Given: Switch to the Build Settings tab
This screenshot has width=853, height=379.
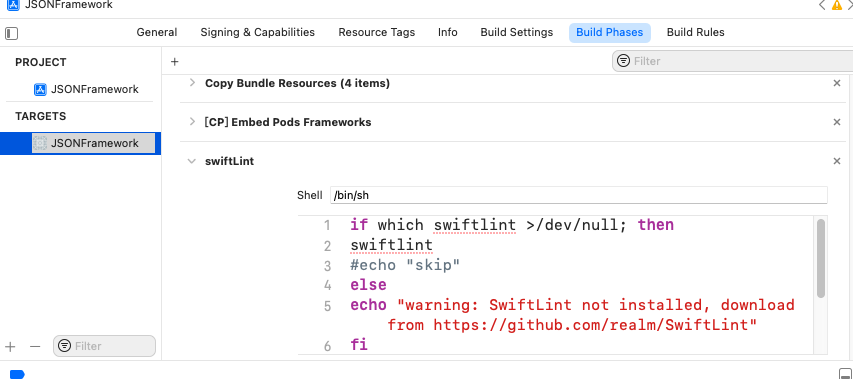Looking at the screenshot, I should 516,33.
